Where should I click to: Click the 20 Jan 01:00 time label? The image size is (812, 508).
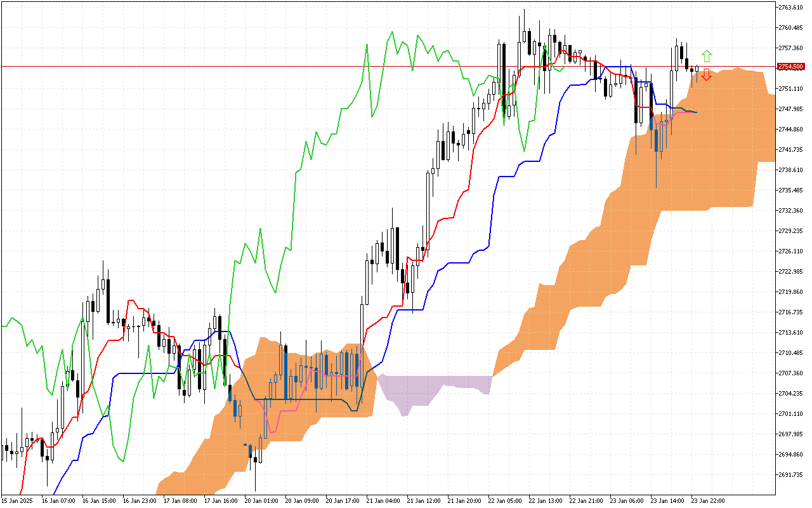pyautogui.click(x=261, y=501)
